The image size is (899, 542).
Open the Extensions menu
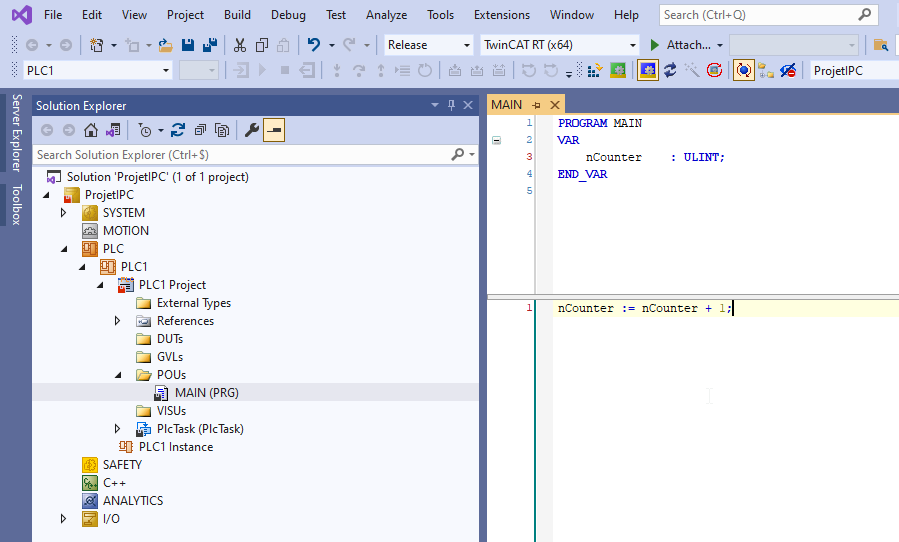502,15
